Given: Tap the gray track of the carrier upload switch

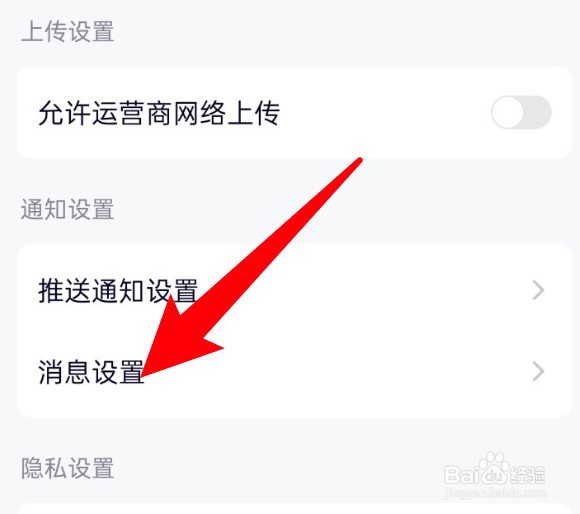Looking at the screenshot, I should (x=538, y=112).
